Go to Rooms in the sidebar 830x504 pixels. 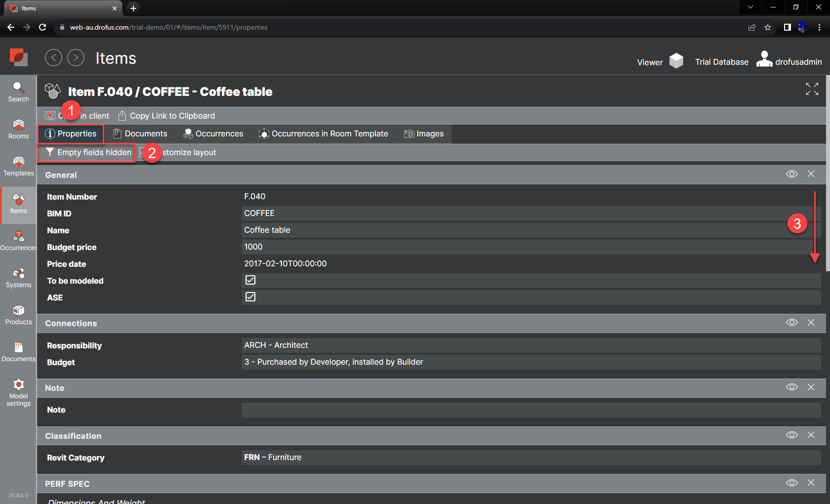point(18,129)
